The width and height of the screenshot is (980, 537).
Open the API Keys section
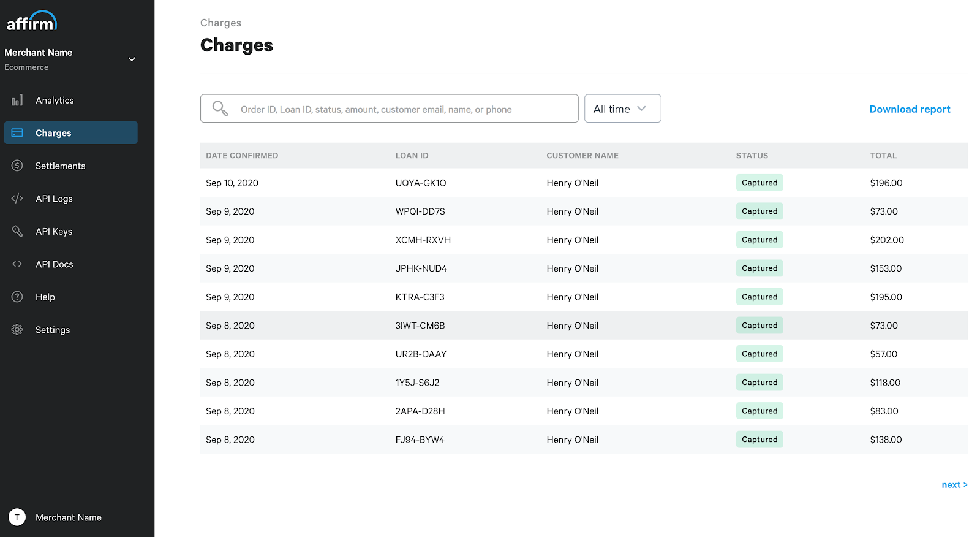54,231
